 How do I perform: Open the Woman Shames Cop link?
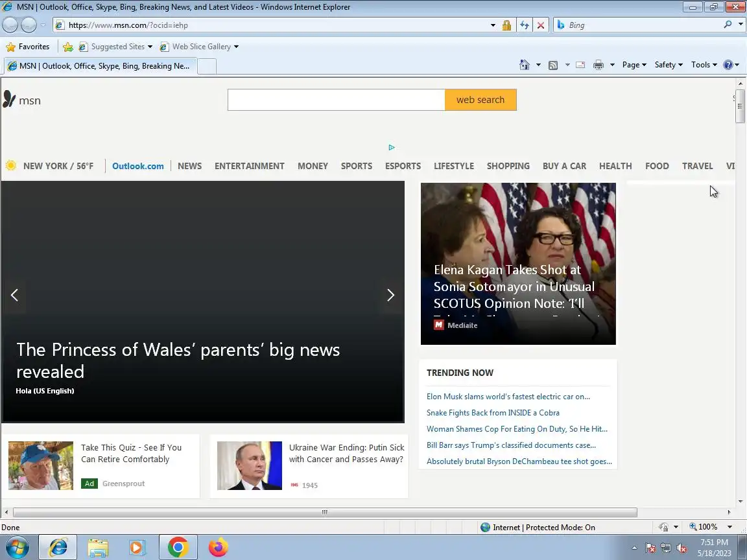coord(517,429)
